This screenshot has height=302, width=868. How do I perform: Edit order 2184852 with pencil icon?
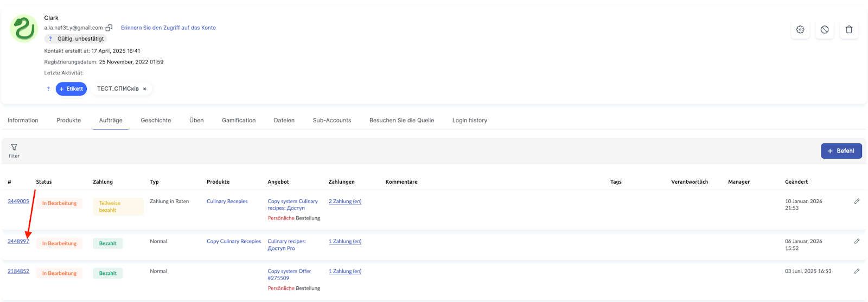pyautogui.click(x=857, y=272)
